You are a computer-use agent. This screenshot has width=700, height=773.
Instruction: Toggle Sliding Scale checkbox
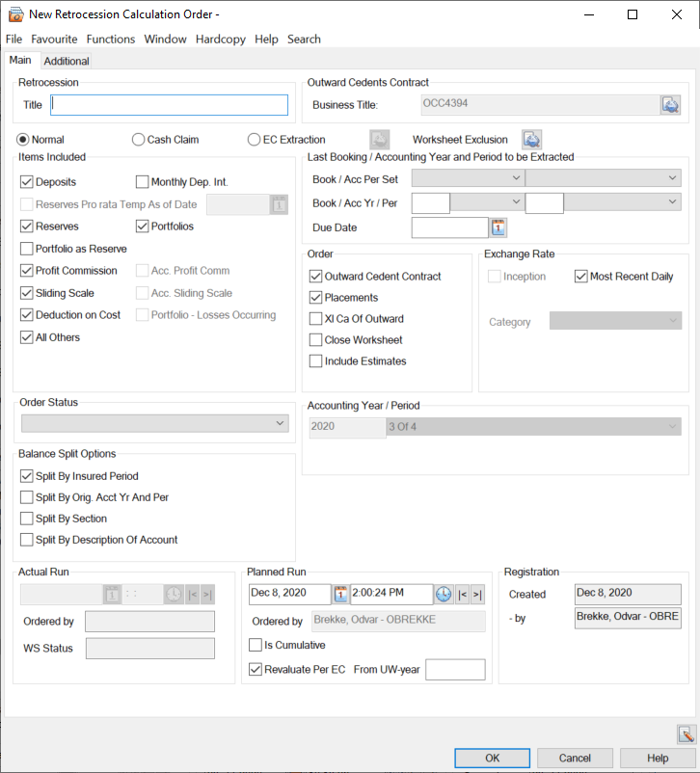[x=27, y=293]
